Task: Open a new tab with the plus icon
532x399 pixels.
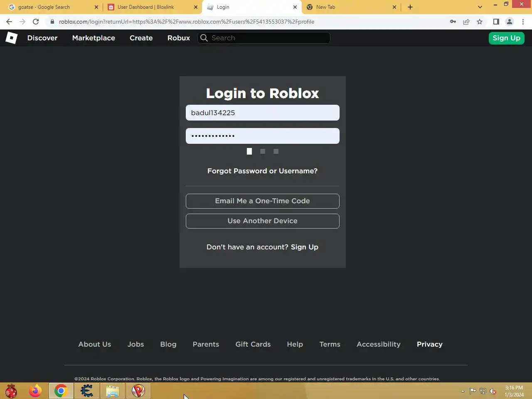Action: (410, 7)
